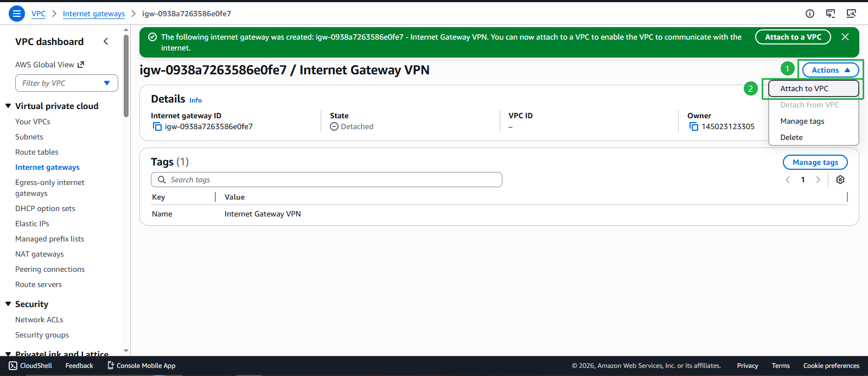Image resolution: width=868 pixels, height=376 pixels.
Task: Open the settings panel icon at top right
Action: click(x=851, y=14)
